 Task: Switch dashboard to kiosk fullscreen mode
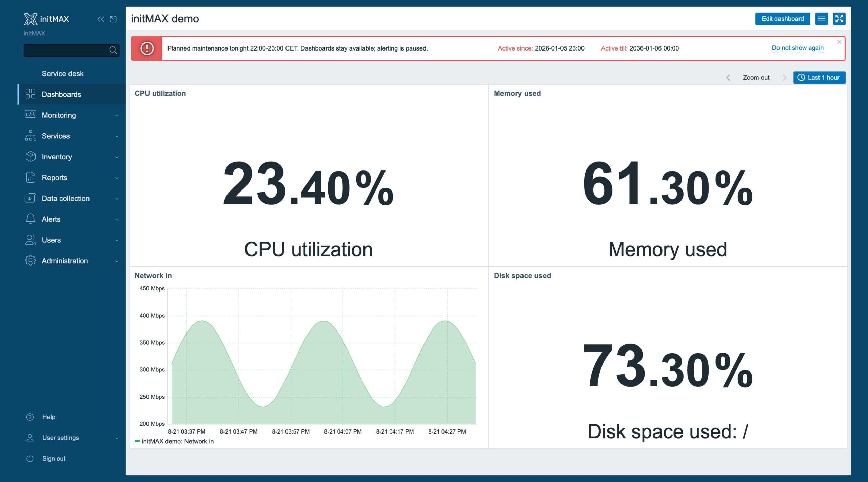839,19
